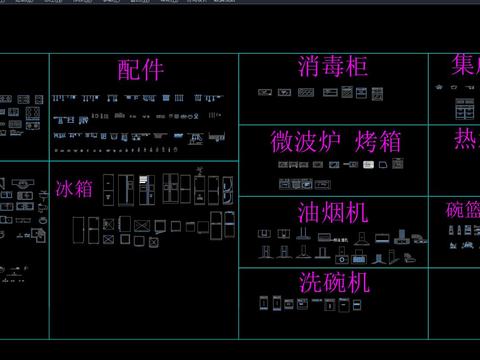Image resolution: width=480 pixels, height=360 pixels.
Task: Select the 微波炉 烤箱 section heading
Action: [335, 141]
